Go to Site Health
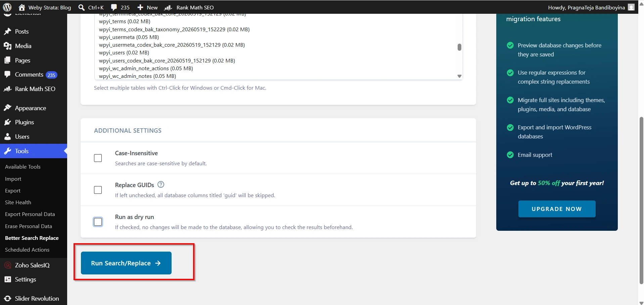This screenshot has width=644, height=305. (18, 202)
